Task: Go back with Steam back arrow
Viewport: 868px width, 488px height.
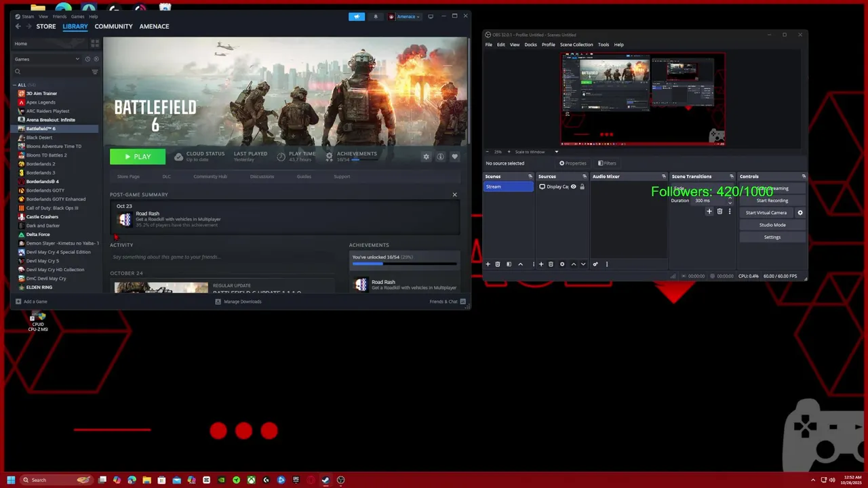Action: point(18,26)
